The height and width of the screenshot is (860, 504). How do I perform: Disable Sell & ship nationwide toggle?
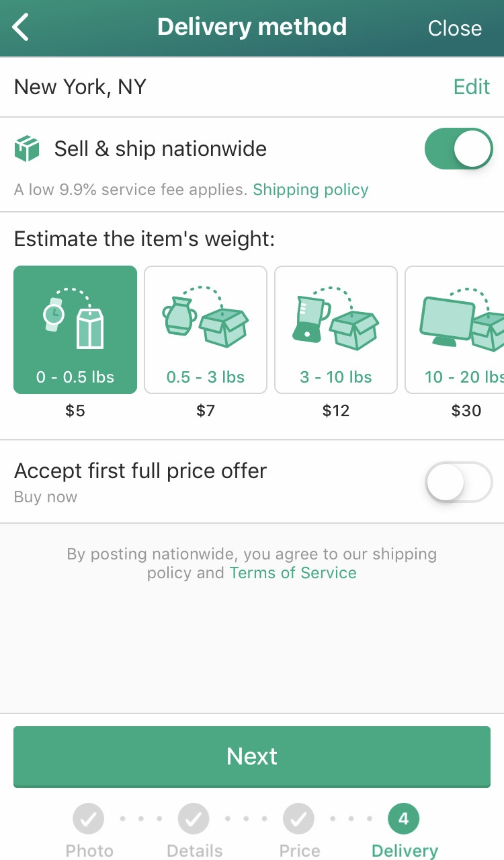458,149
